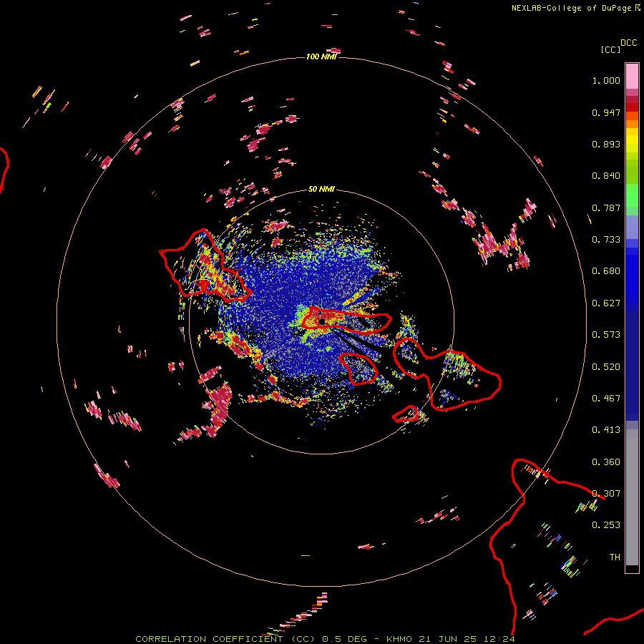Click the 0.733 value on the color scale
This screenshot has height=644, width=644.
pos(606,240)
